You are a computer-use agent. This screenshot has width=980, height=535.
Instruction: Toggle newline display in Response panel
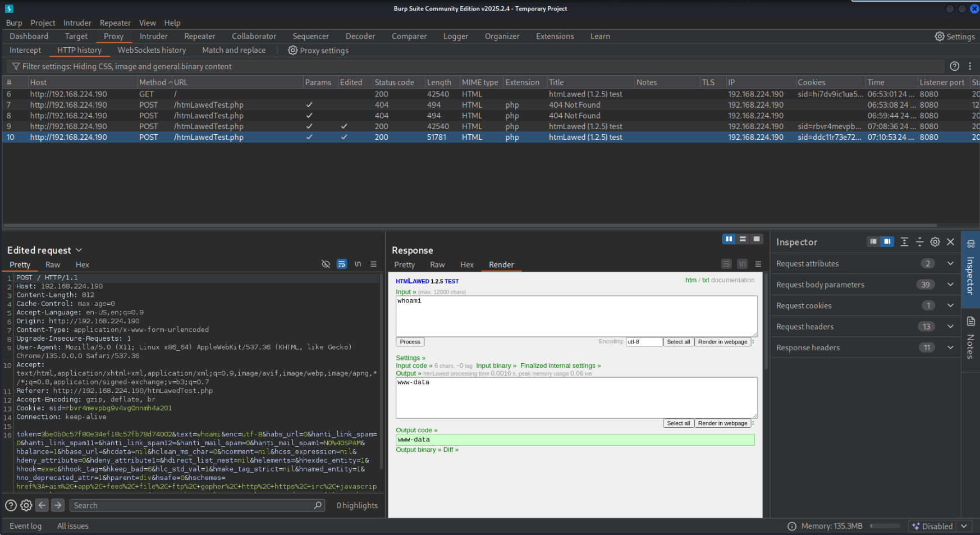742,264
